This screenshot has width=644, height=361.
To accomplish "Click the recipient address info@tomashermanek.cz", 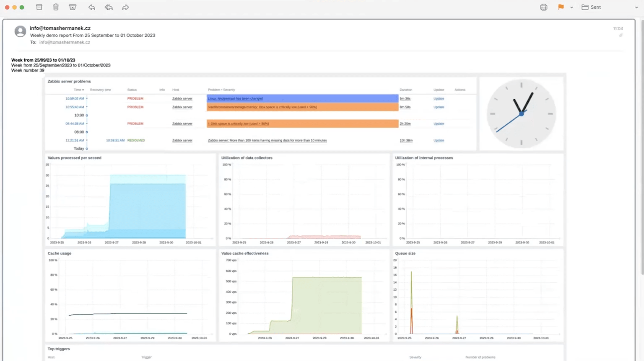I will pos(65,42).
